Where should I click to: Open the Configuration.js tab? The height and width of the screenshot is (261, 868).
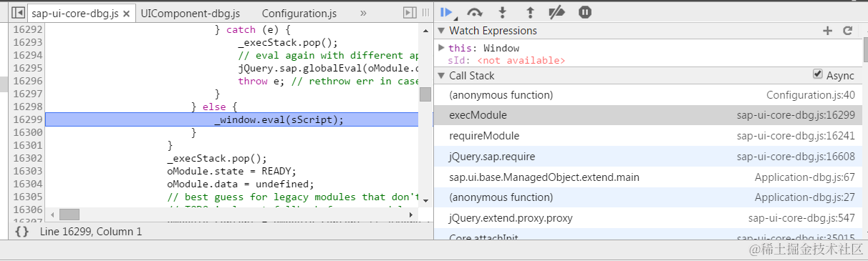click(299, 14)
